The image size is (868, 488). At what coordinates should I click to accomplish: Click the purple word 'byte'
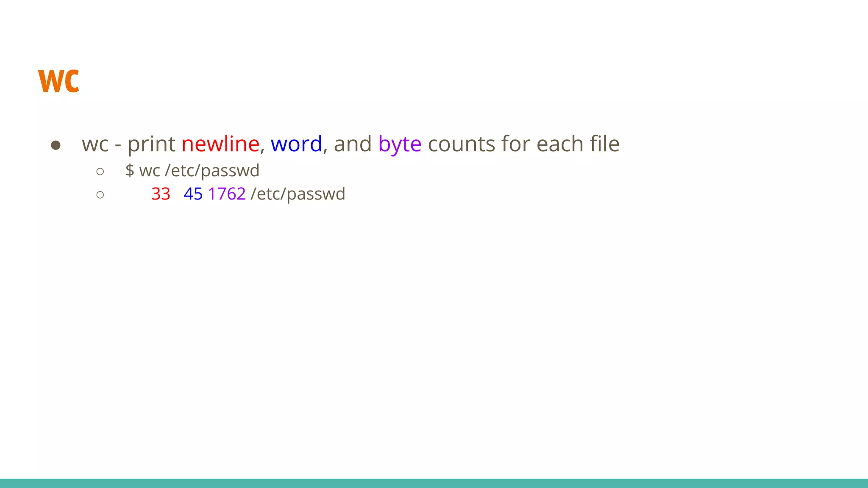(x=400, y=145)
